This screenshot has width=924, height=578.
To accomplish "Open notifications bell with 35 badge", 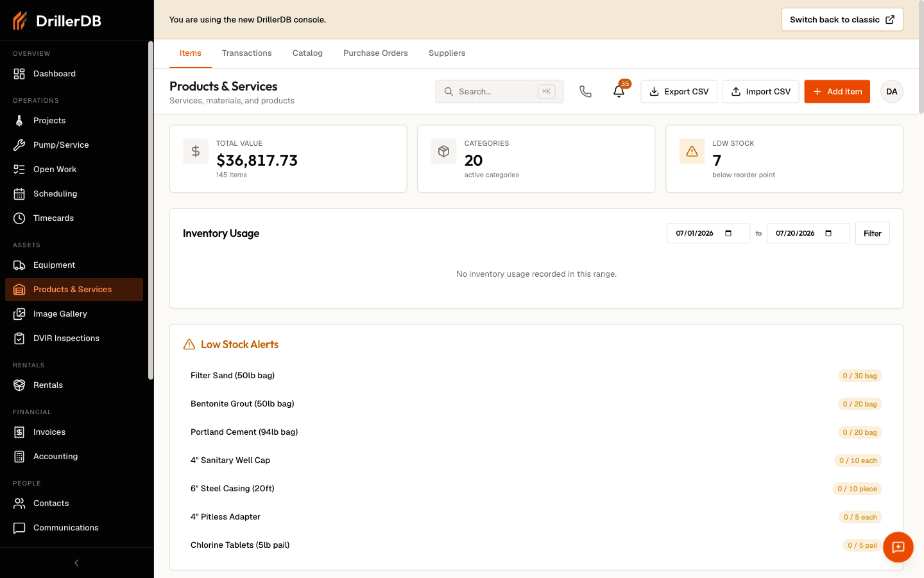I will tap(619, 91).
